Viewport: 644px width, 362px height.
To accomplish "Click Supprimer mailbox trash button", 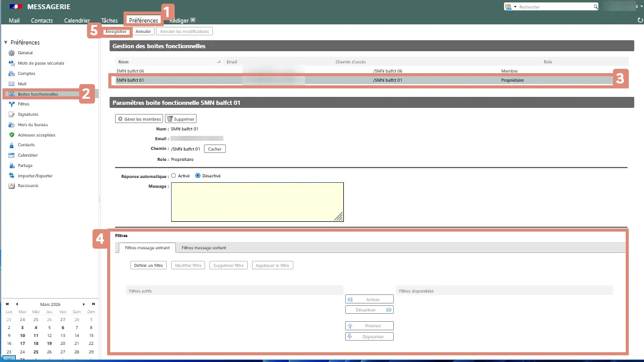I will (181, 119).
